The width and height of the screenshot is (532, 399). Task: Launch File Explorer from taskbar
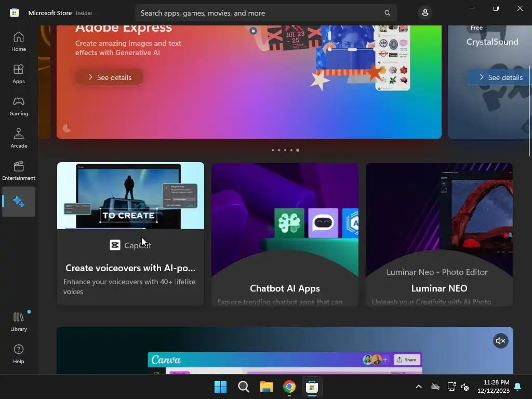point(267,387)
